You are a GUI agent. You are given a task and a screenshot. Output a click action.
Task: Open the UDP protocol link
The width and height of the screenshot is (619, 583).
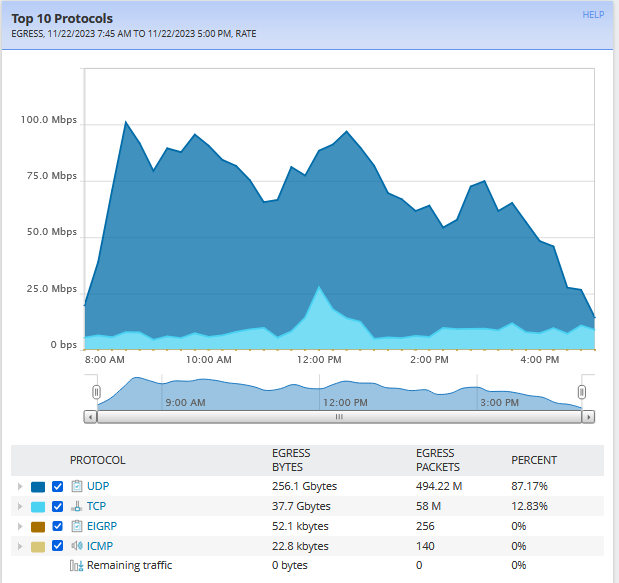[98, 486]
